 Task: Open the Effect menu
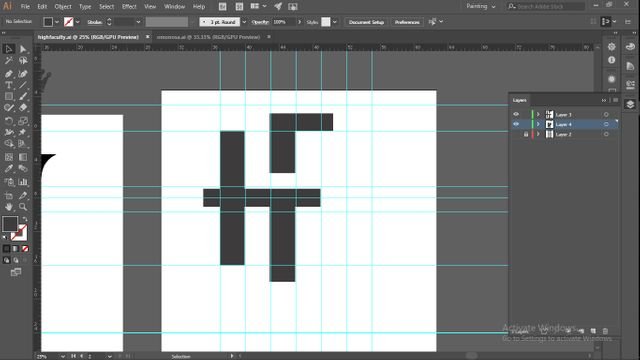[129, 7]
